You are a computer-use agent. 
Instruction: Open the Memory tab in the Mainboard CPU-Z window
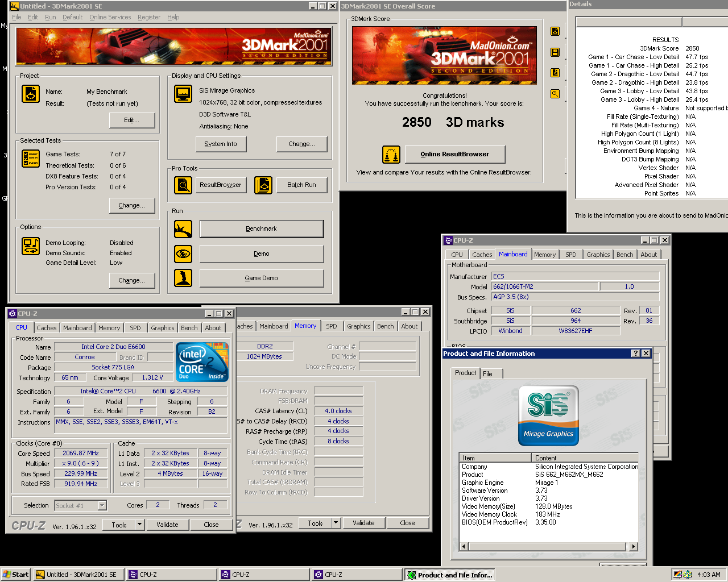tap(545, 255)
